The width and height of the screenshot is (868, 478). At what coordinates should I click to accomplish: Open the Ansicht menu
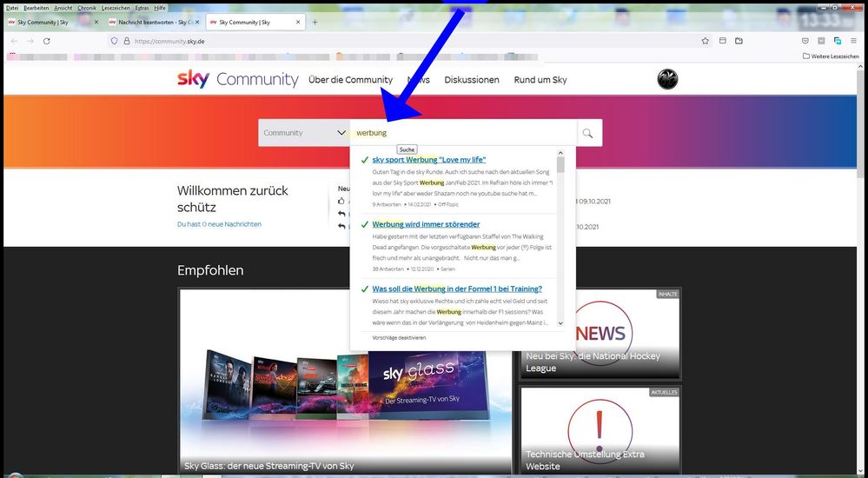[63, 8]
